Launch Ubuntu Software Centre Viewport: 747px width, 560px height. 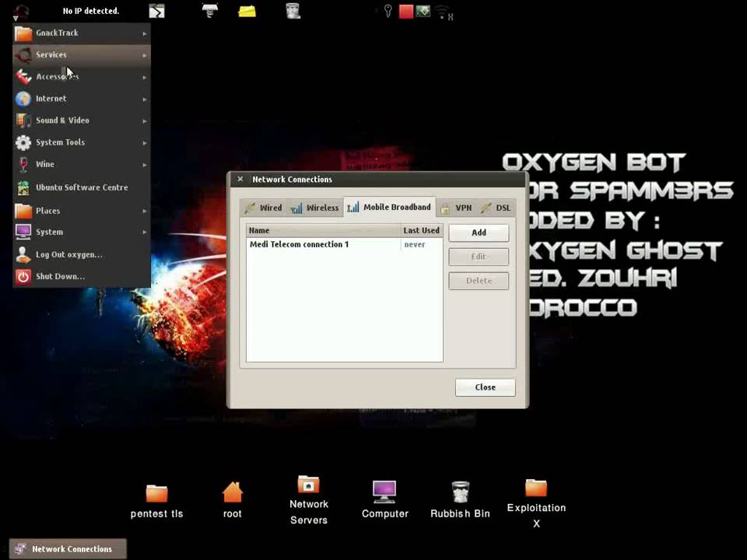(82, 187)
